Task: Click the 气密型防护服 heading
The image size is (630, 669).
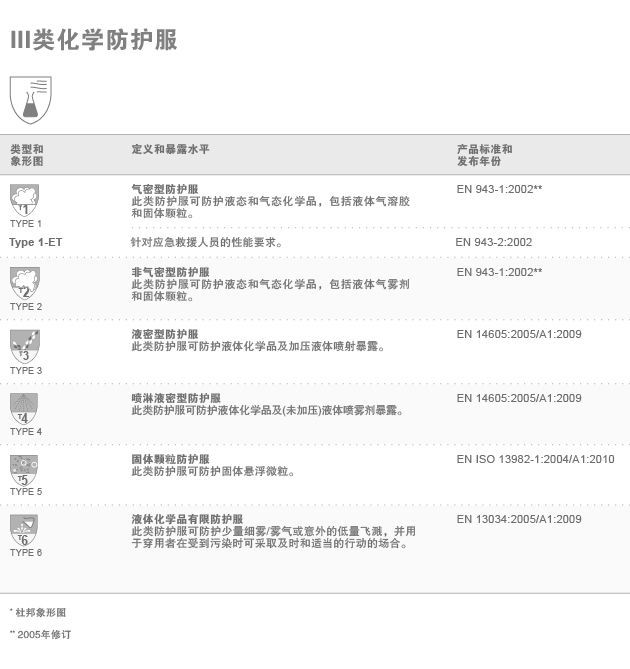Action: pyautogui.click(x=164, y=188)
